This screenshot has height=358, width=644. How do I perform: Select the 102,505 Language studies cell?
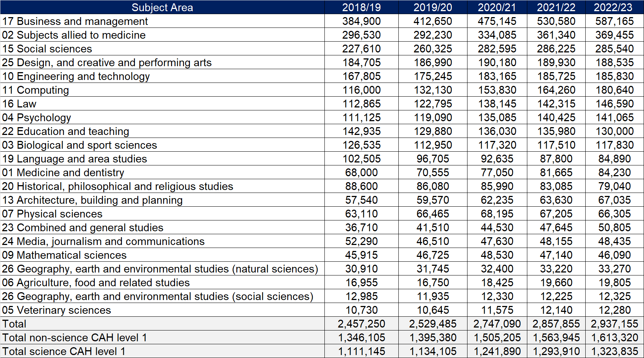[362, 159]
